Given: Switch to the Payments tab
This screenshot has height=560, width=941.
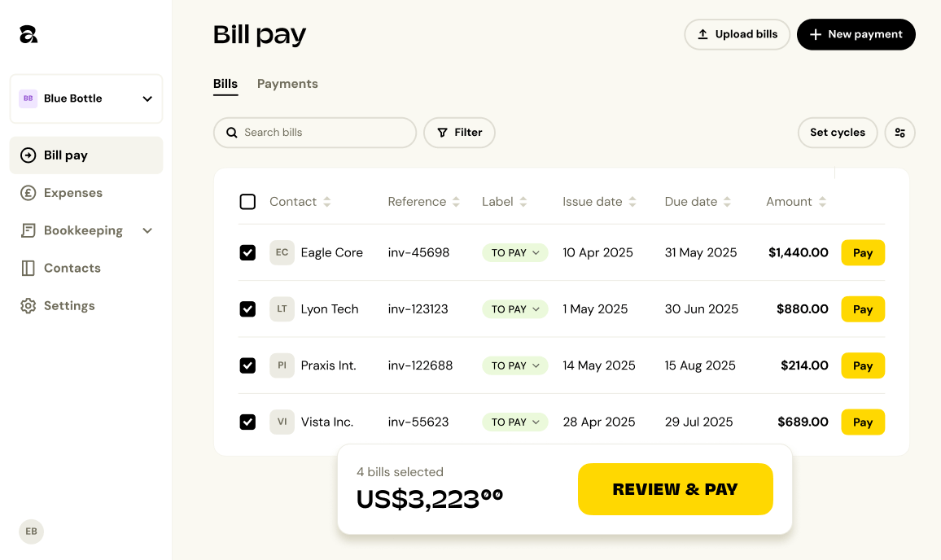Looking at the screenshot, I should 287,83.
